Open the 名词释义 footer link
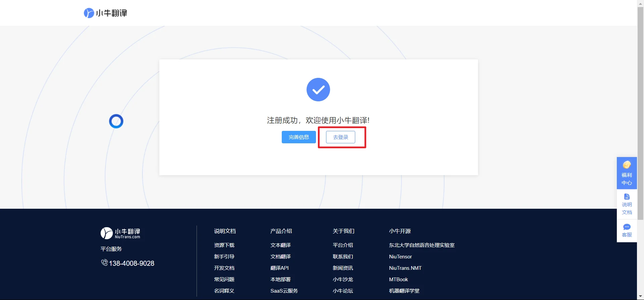 click(224, 291)
